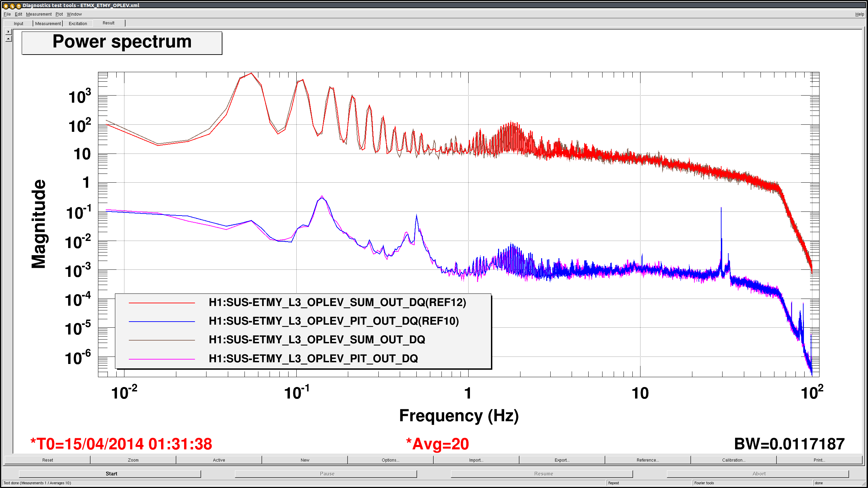Click the Print button
Viewport: 868px width, 488px height.
tap(820, 460)
